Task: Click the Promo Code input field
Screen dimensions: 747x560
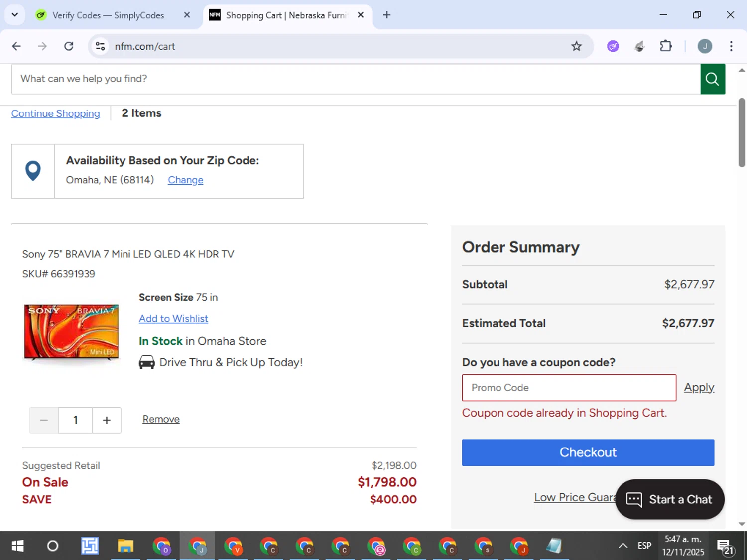Action: point(569,388)
